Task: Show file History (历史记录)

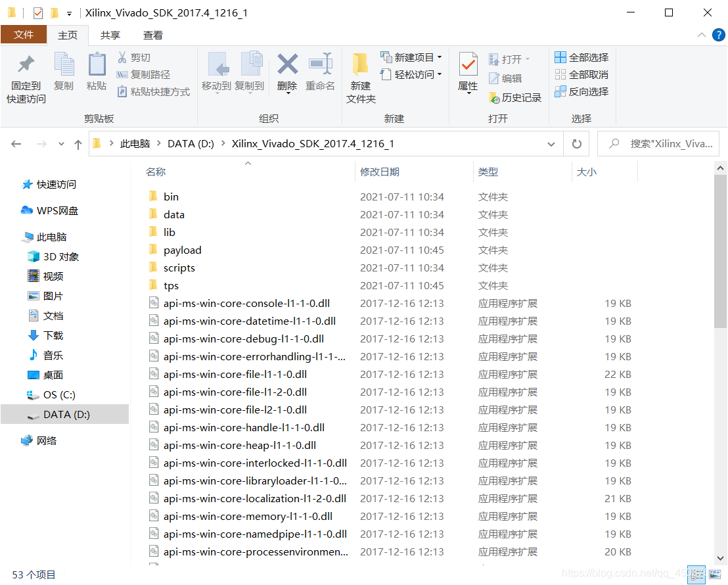Action: (515, 97)
